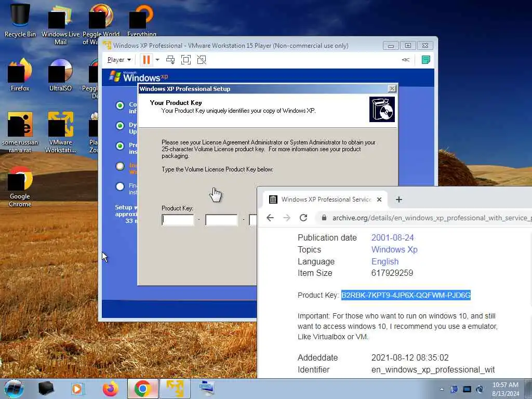Open UltraISO desktop shortcut
Screen dimensions: 532x399
tap(60, 75)
